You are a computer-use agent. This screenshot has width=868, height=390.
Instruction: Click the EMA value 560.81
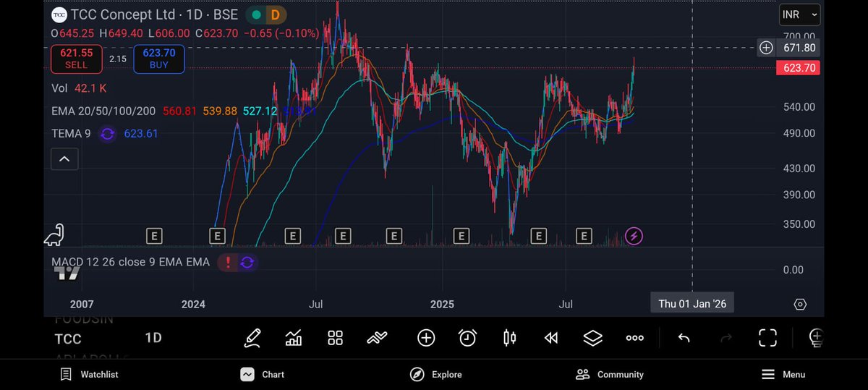tap(179, 111)
